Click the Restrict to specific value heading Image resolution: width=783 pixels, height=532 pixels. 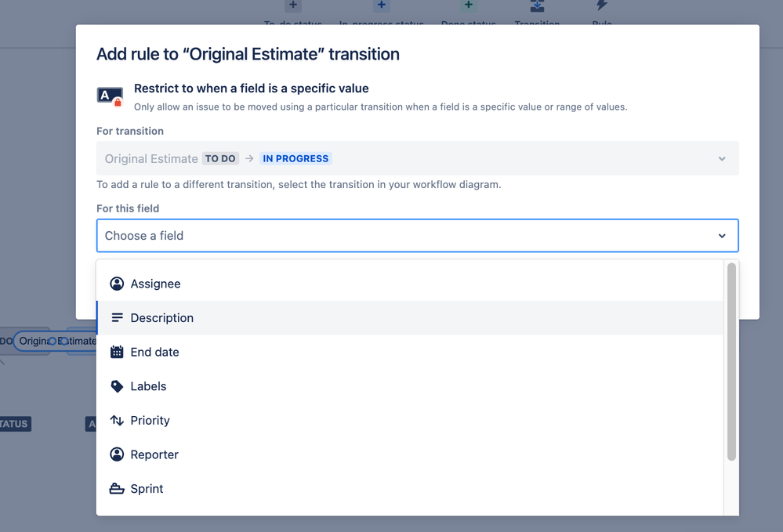[x=251, y=89]
